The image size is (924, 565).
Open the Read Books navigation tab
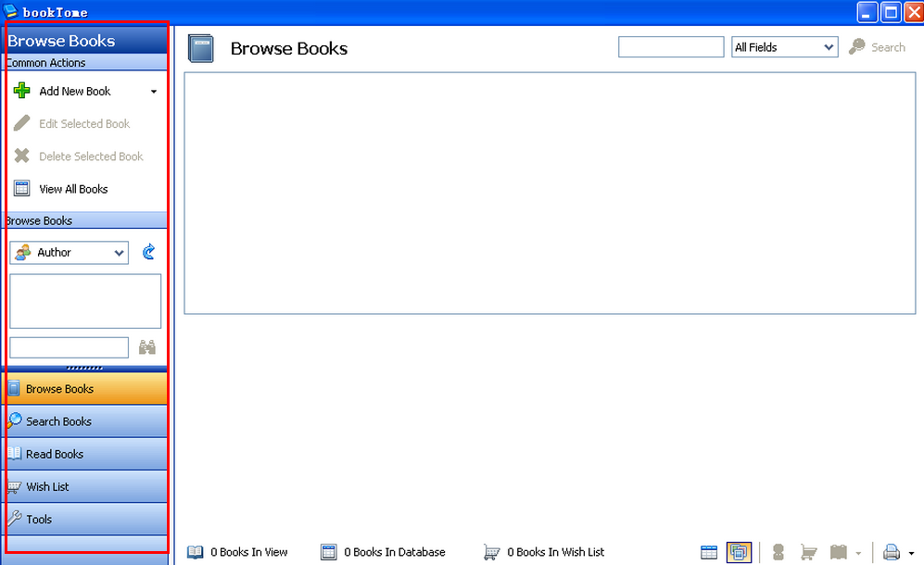click(85, 454)
